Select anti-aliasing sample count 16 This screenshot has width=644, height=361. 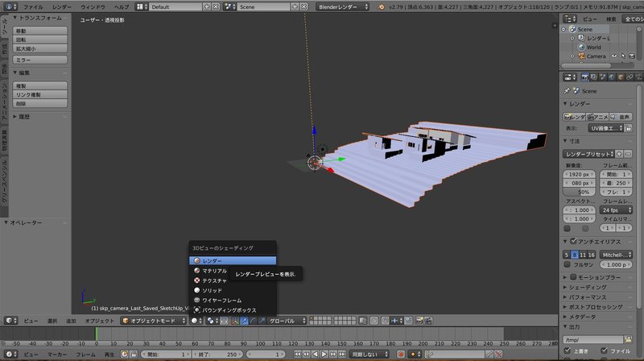point(592,255)
